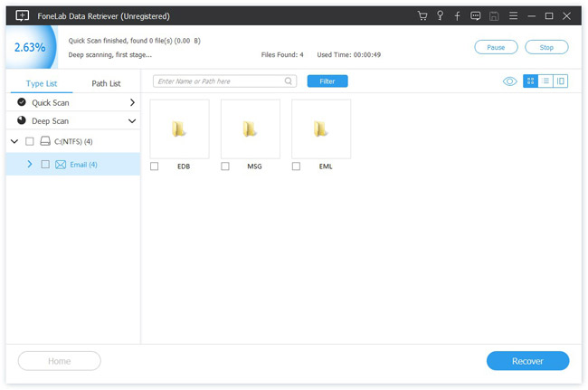The image size is (588, 390).
Task: Click the Quick Scan label
Action: tap(51, 102)
